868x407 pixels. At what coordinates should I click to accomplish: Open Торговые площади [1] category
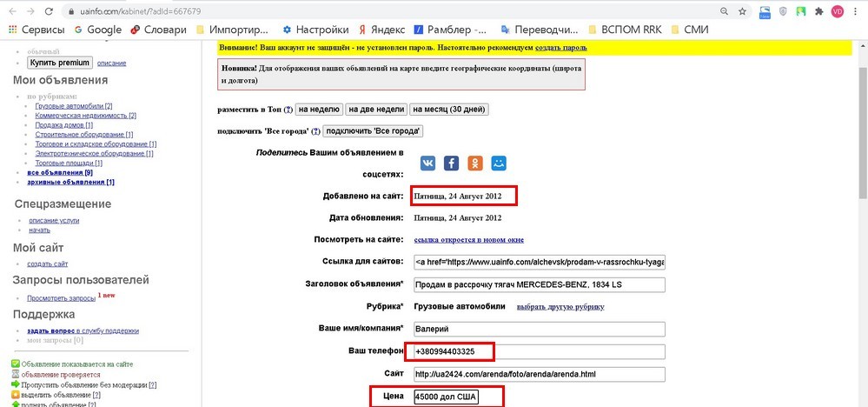click(x=69, y=163)
